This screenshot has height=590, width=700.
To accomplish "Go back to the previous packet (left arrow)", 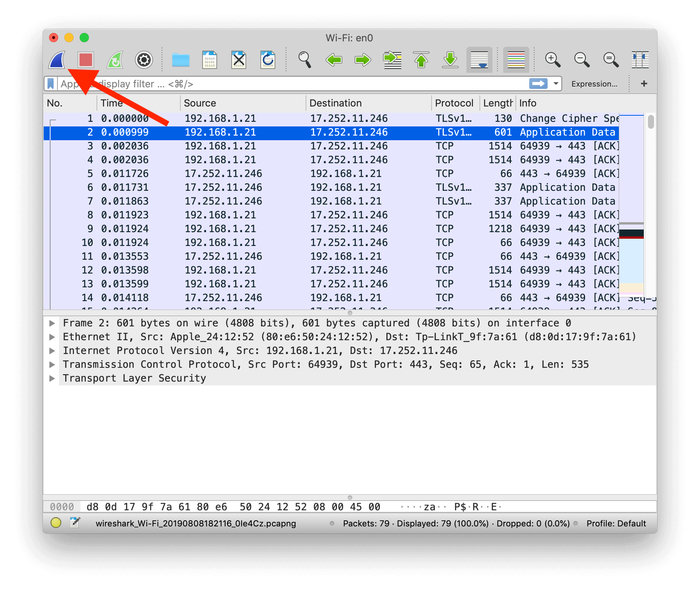I will tap(334, 60).
